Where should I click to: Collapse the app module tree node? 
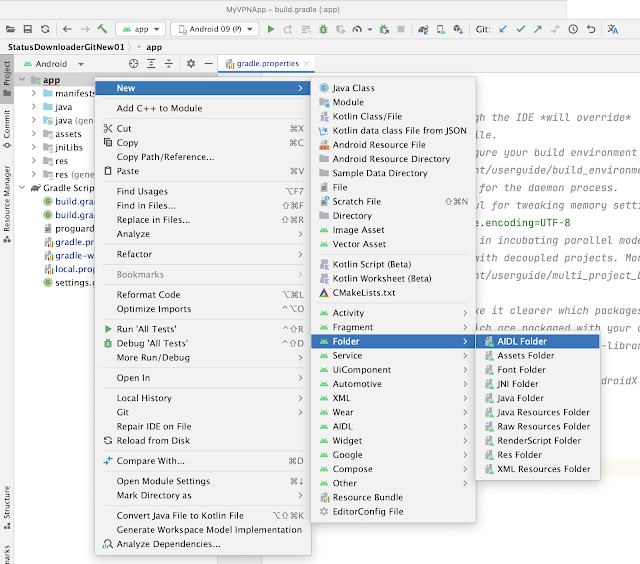click(22, 80)
